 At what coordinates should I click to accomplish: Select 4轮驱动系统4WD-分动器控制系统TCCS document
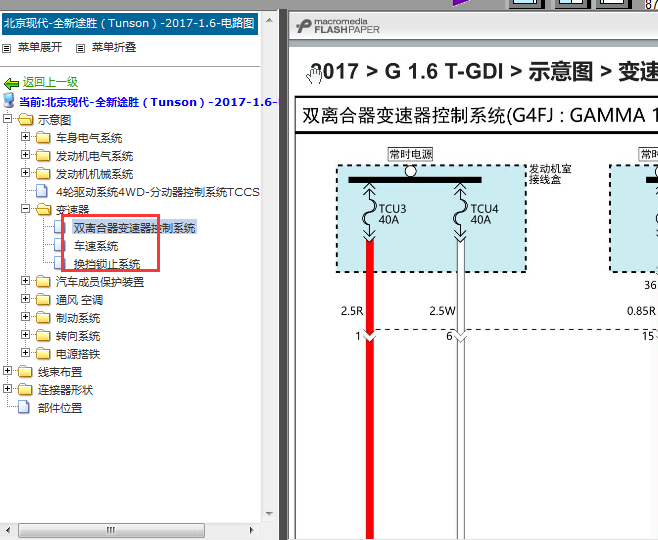point(158,192)
